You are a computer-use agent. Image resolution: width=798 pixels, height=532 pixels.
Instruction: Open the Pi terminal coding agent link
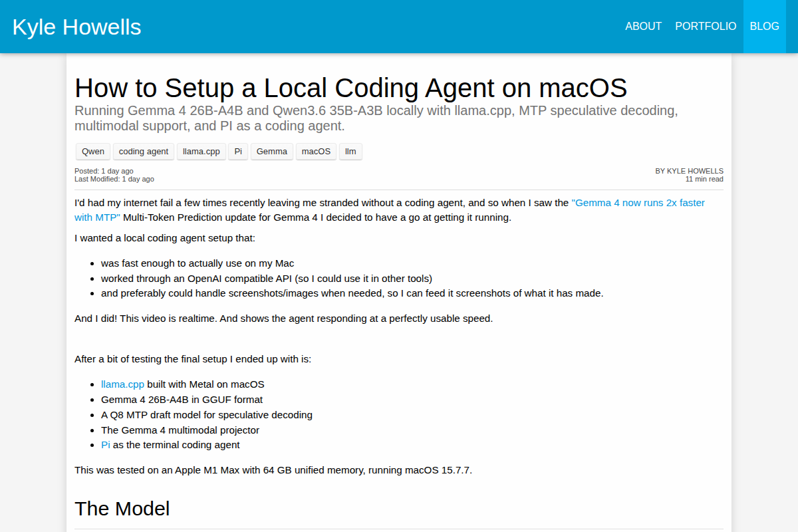click(106, 445)
